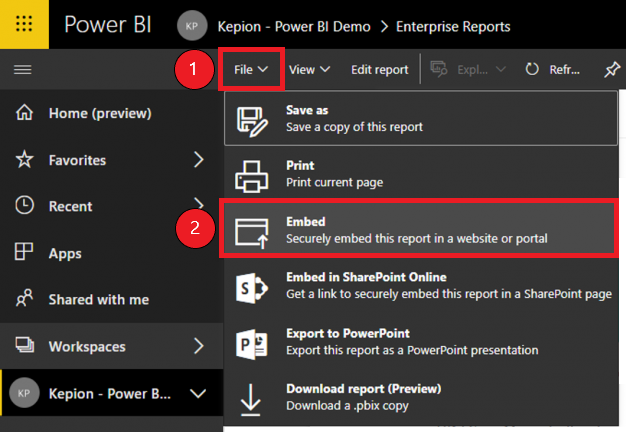Click the Workspaces stacked-screens icon
This screenshot has height=432, width=626.
click(25, 345)
